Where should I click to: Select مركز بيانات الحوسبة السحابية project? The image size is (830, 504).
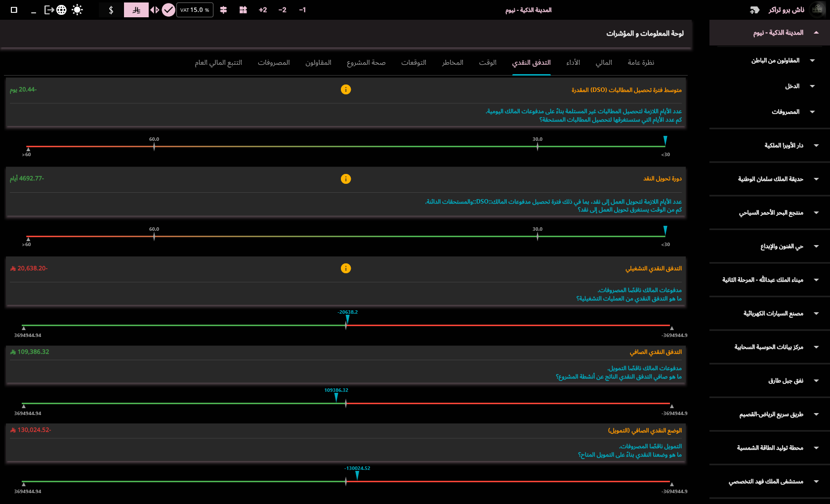[769, 347]
